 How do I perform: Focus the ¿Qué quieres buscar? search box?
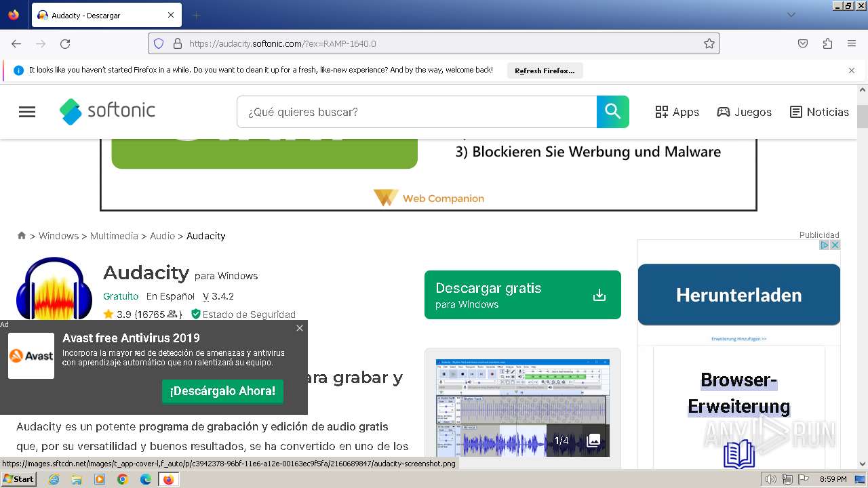click(416, 112)
